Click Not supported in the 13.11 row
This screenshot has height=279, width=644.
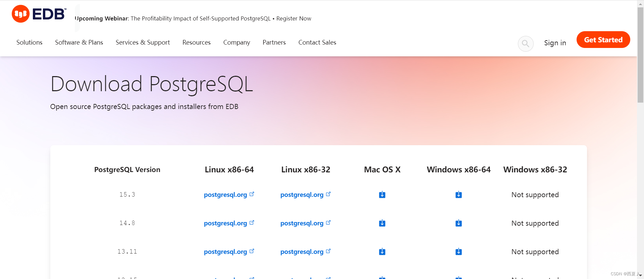535,252
